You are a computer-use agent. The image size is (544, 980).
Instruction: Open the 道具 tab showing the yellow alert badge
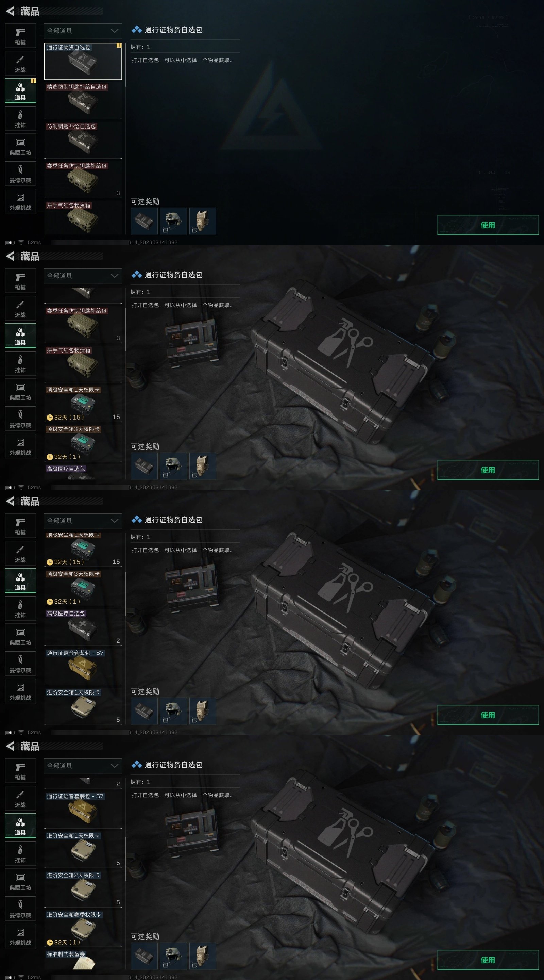click(x=20, y=91)
